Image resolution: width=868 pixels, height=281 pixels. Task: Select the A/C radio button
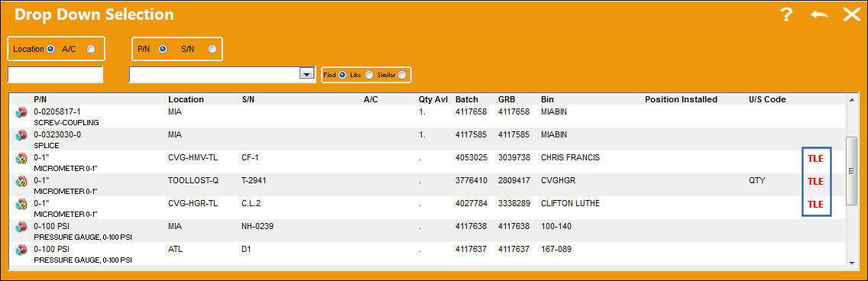tap(91, 49)
